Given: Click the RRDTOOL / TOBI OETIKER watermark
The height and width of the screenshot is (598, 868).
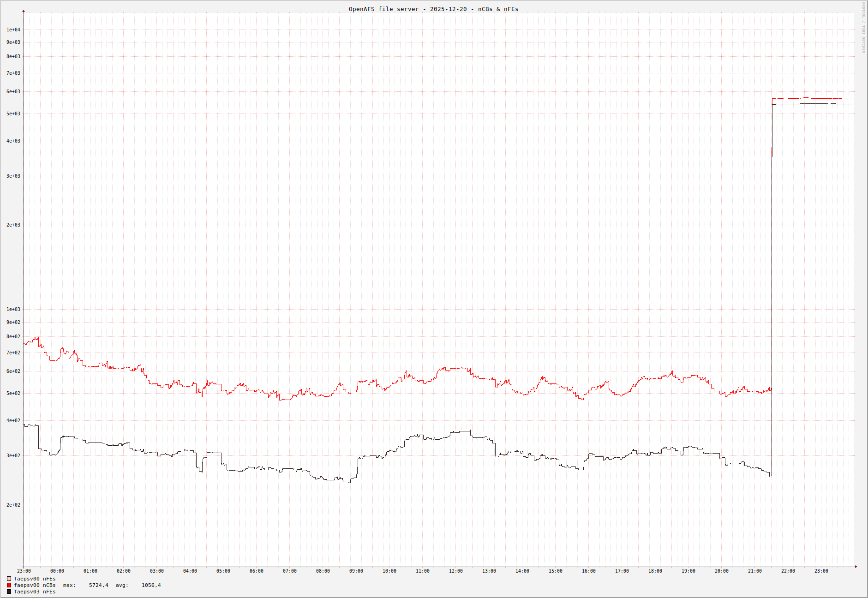Looking at the screenshot, I should [x=863, y=28].
